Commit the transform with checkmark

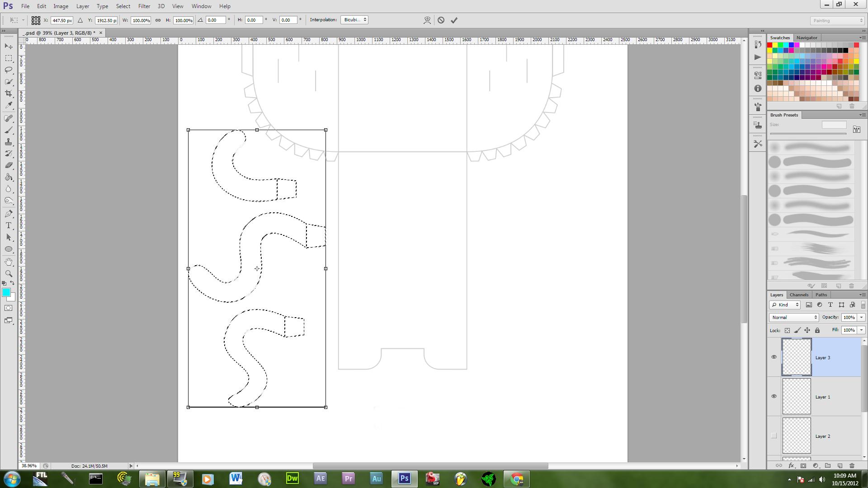click(x=454, y=20)
